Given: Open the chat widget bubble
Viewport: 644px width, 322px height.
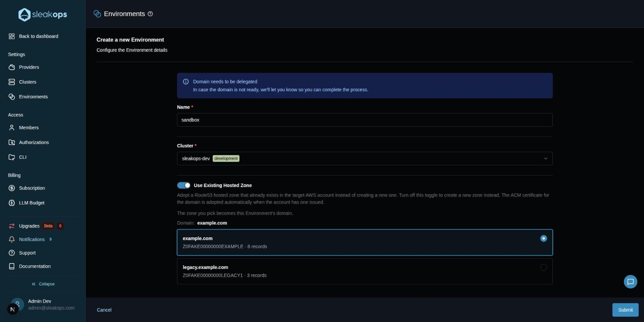Looking at the screenshot, I should point(630,282).
